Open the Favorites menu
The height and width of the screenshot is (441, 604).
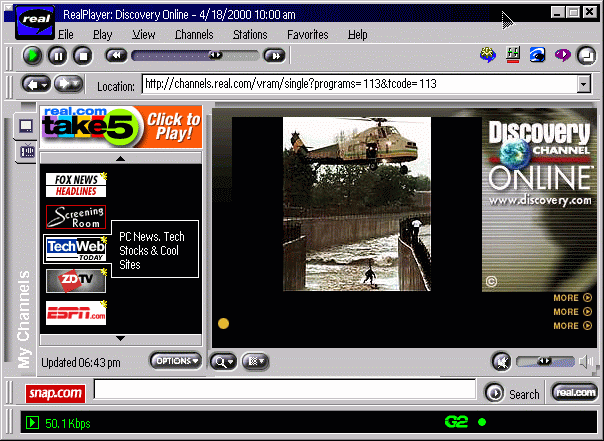[x=307, y=35]
